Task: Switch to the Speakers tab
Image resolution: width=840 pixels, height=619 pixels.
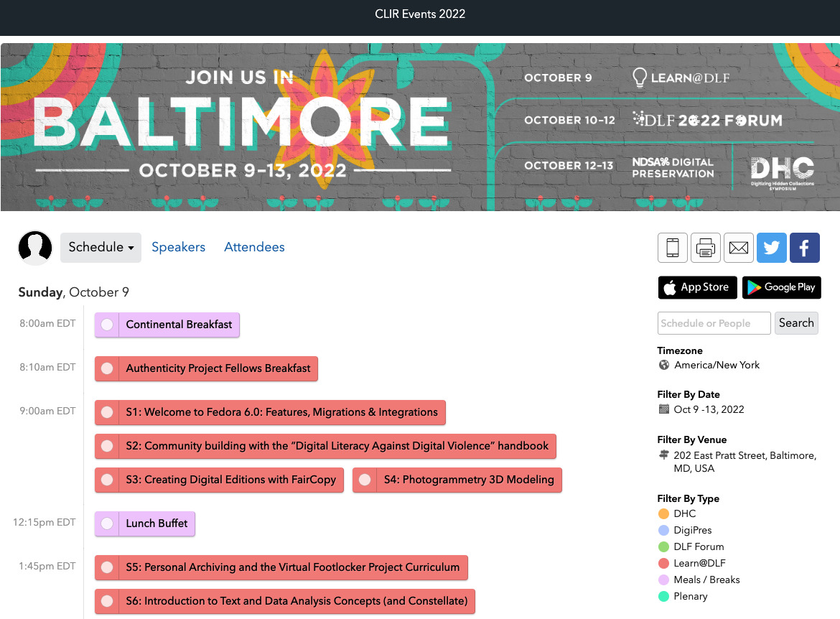Action: (x=178, y=247)
